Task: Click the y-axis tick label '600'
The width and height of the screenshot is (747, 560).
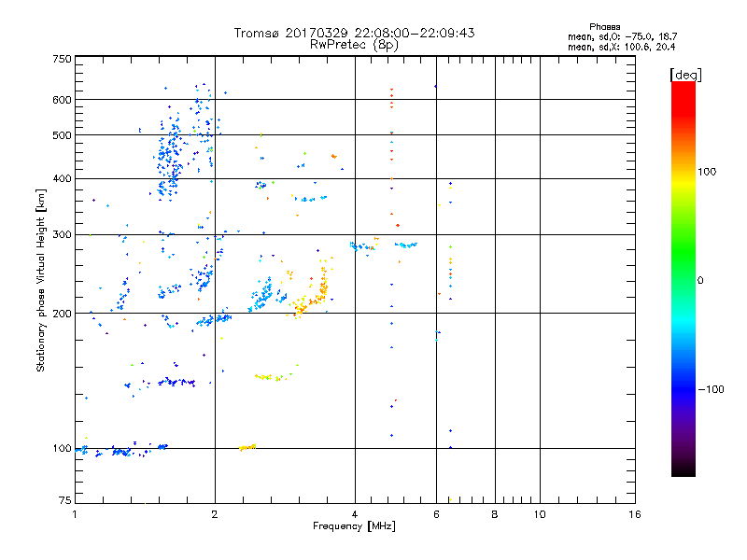Action: (x=62, y=100)
